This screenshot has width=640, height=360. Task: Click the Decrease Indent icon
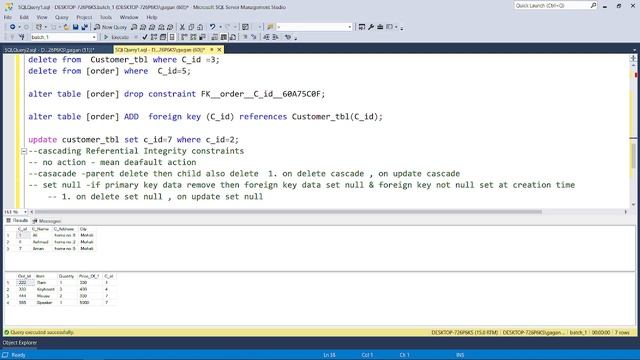click(266, 37)
